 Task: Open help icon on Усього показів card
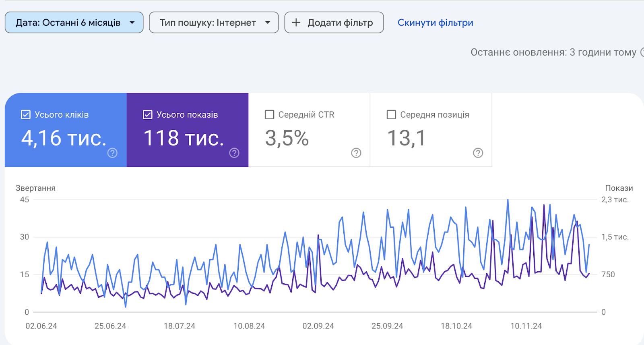point(234,153)
